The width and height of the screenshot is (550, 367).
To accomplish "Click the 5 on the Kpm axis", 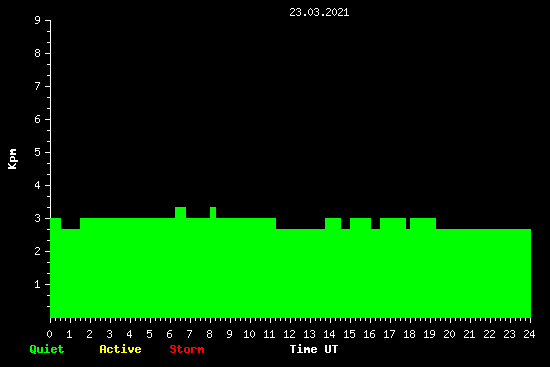I will [x=37, y=152].
